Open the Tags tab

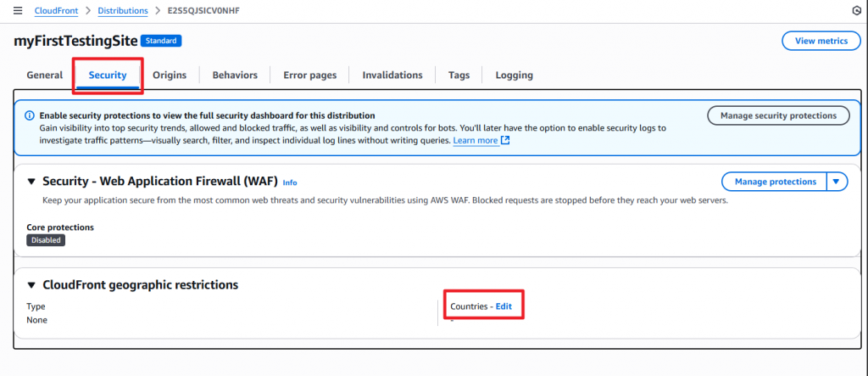tap(459, 75)
